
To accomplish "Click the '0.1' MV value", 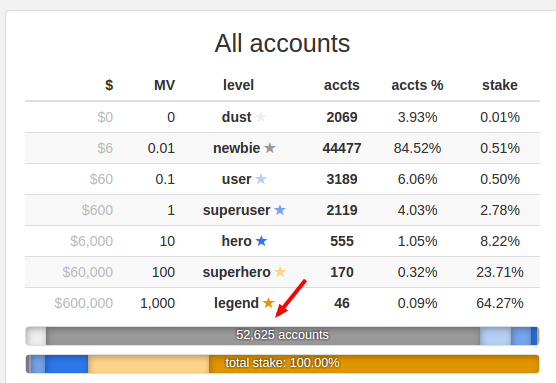I will (x=165, y=179).
